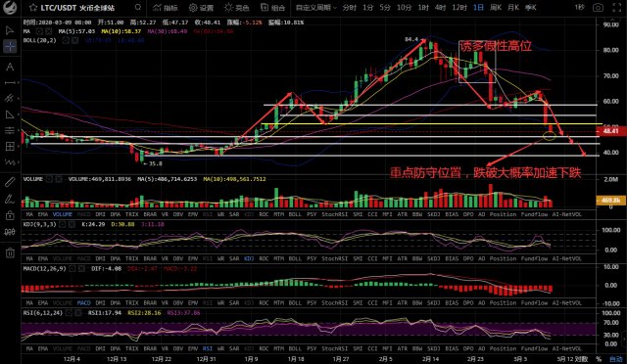
Task: Expand the 自定义周期 custom period dropdown
Action: point(315,8)
